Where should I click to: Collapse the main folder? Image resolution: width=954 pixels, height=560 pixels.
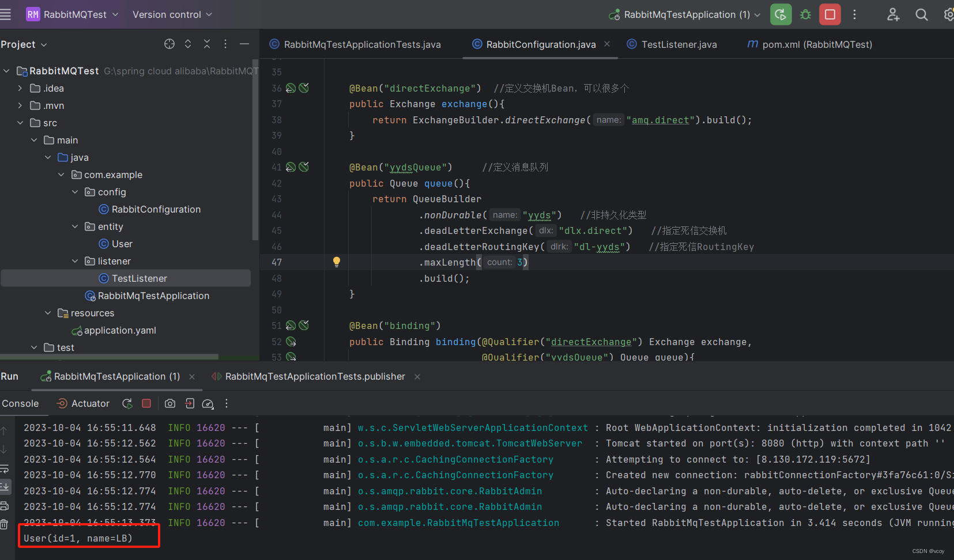[34, 140]
